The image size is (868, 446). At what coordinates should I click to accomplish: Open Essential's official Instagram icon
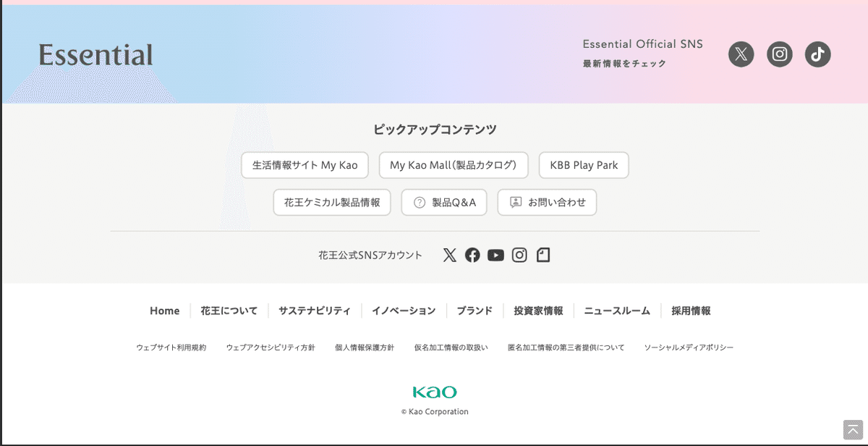(x=779, y=54)
